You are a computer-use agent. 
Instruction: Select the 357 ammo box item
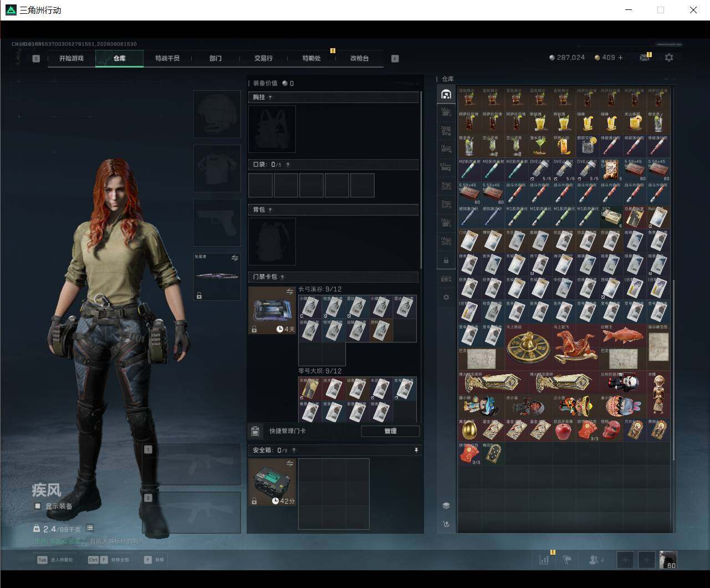(x=611, y=217)
